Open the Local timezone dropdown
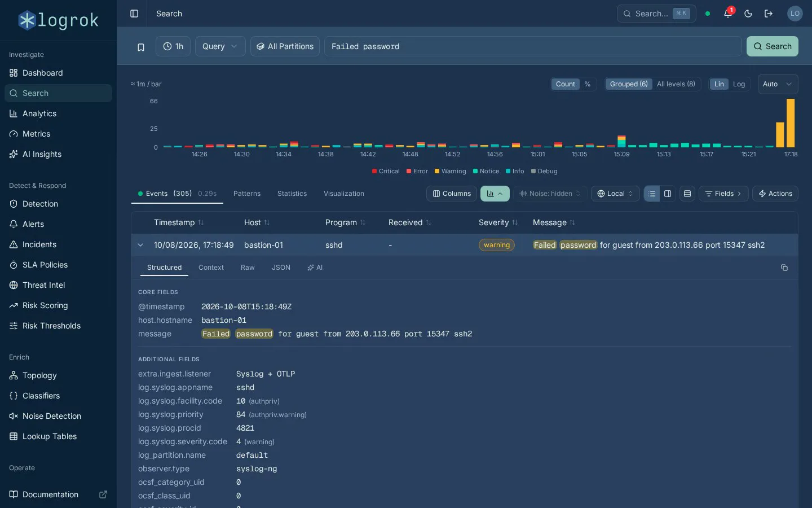This screenshot has width=812, height=508. pyautogui.click(x=615, y=194)
